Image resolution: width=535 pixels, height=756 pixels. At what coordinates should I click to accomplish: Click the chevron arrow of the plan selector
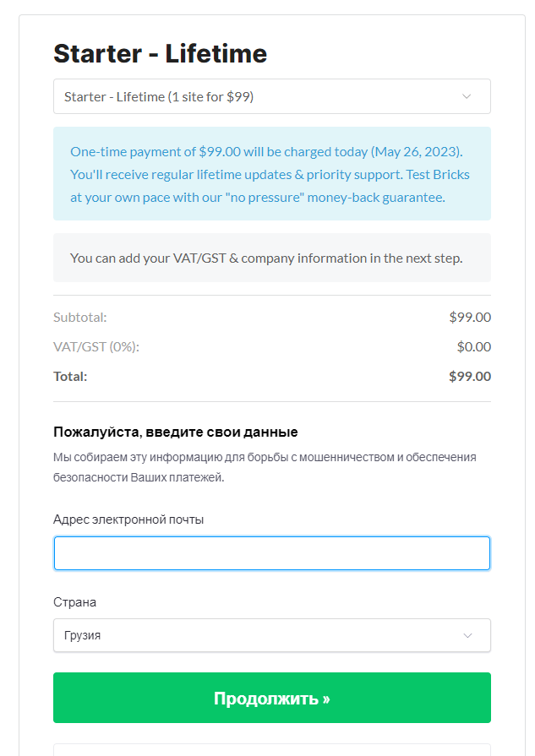pyautogui.click(x=467, y=96)
